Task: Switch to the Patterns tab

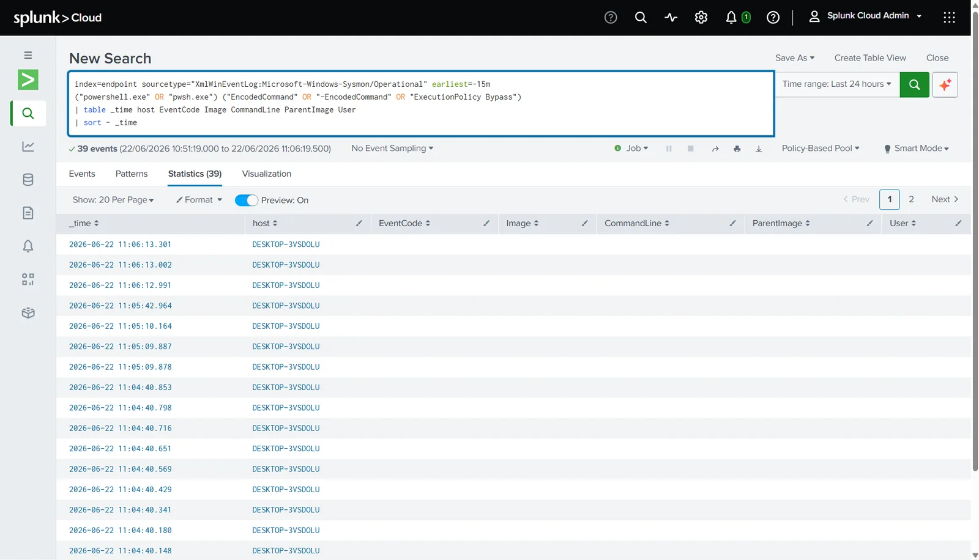Action: (132, 174)
